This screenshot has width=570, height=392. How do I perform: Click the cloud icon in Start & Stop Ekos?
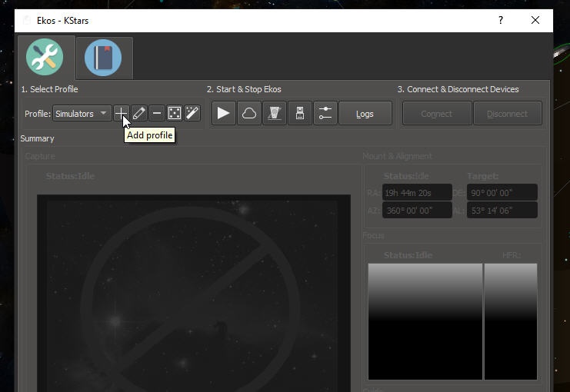(249, 114)
